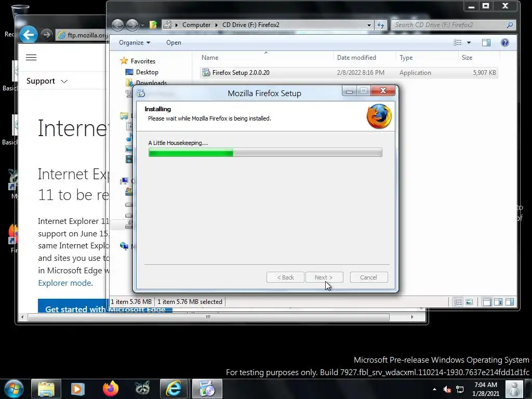Open the hamburger menu on the webpage
The height and width of the screenshot is (399, 532).
pyautogui.click(x=31, y=57)
